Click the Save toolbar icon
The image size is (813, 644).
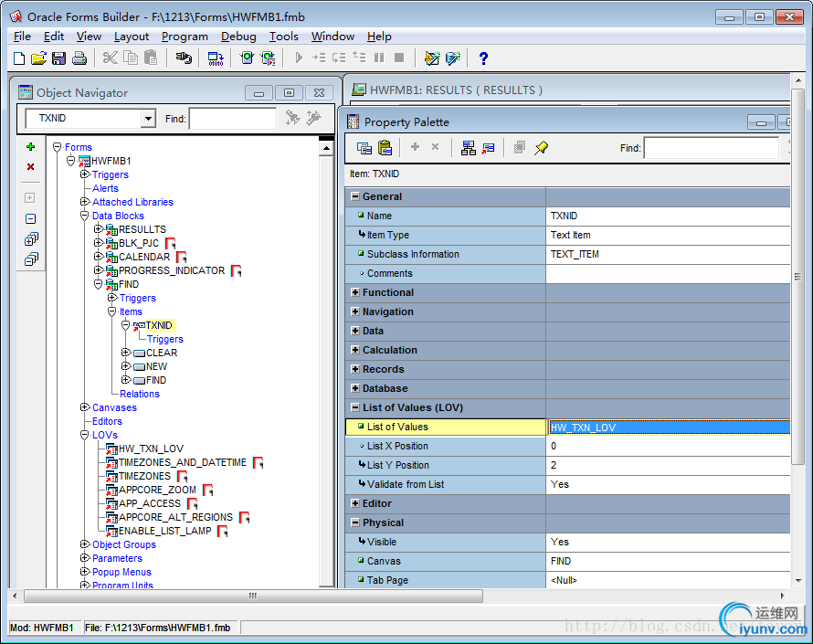[58, 58]
